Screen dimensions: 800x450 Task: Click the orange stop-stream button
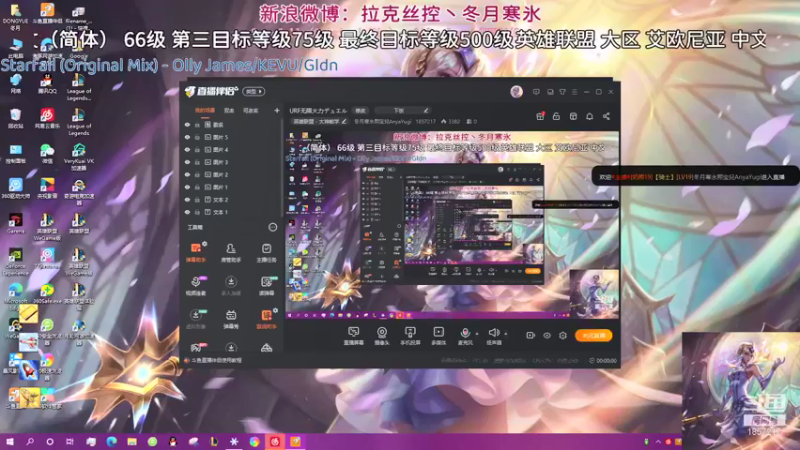[x=593, y=335]
